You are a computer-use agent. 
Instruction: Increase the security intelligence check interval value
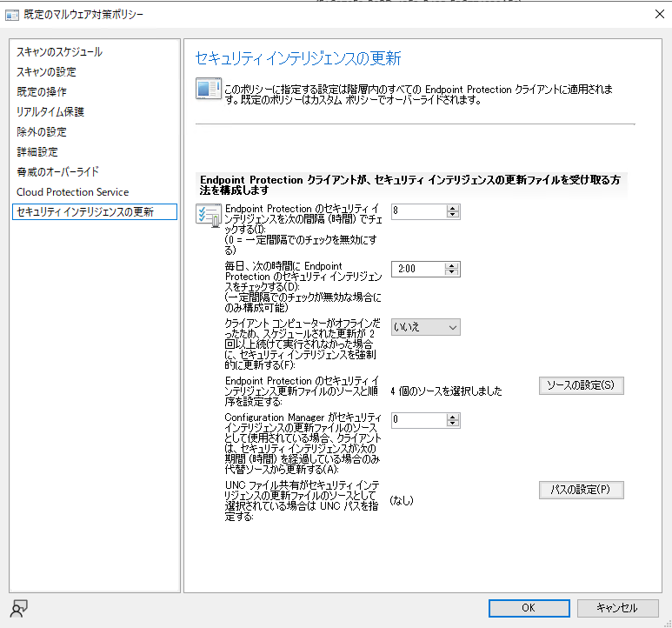click(x=452, y=207)
